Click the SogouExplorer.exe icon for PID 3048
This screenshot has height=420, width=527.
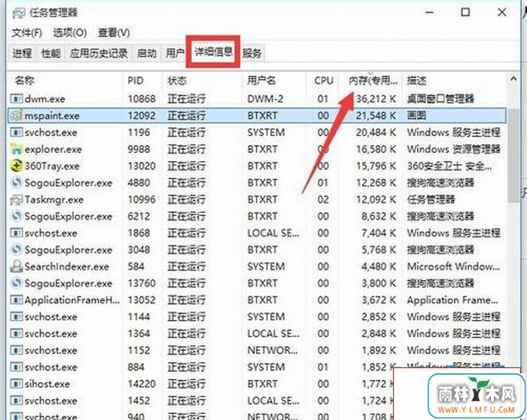tap(16, 250)
